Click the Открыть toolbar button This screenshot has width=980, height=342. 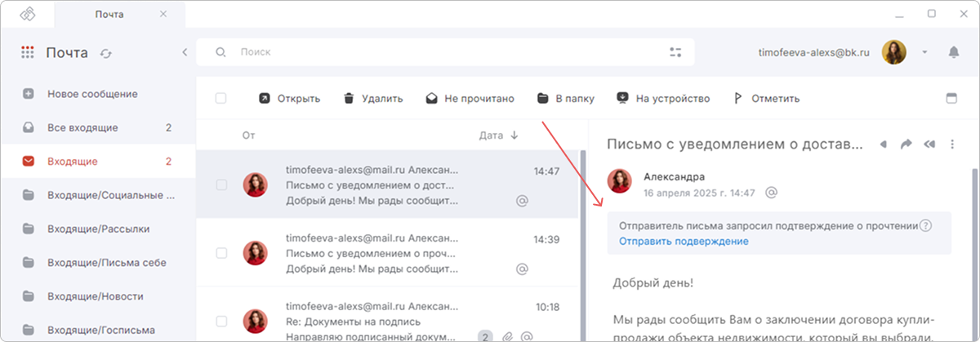tap(289, 99)
